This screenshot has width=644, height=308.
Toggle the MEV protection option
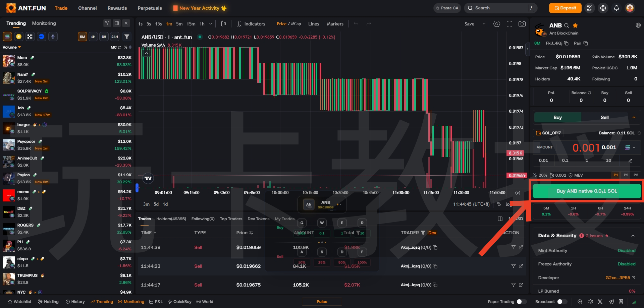pyautogui.click(x=576, y=175)
